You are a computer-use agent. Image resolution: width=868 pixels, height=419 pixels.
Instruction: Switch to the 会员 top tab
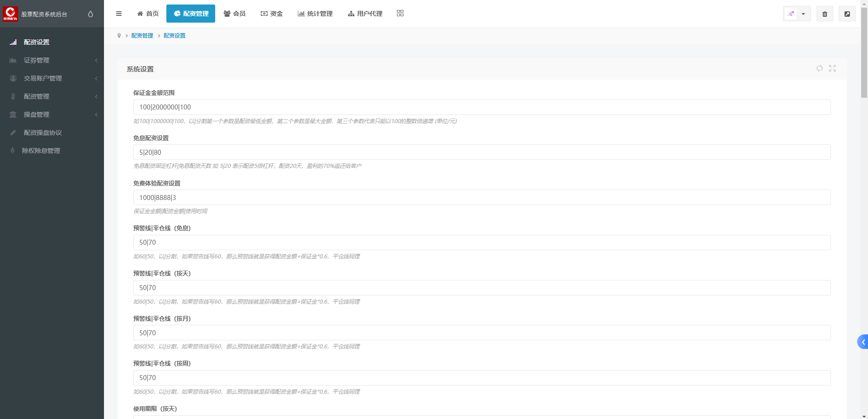click(x=235, y=14)
